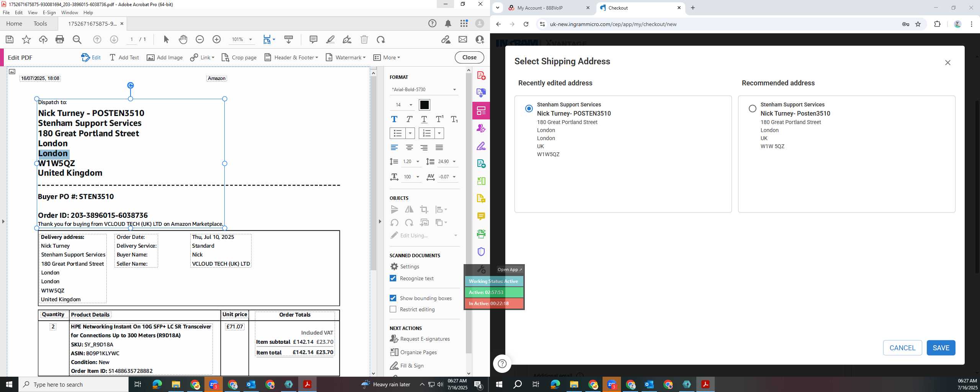
Task: Click the page number input field
Action: pos(132,39)
